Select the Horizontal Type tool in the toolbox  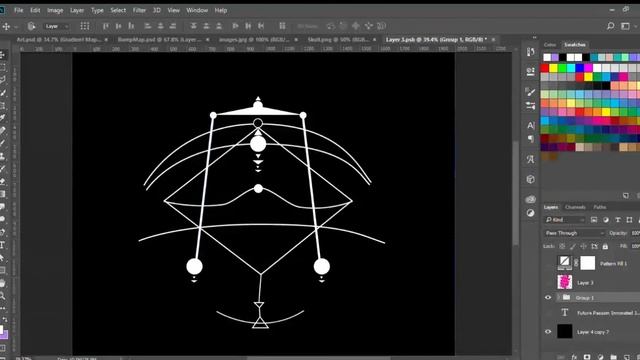(2, 245)
